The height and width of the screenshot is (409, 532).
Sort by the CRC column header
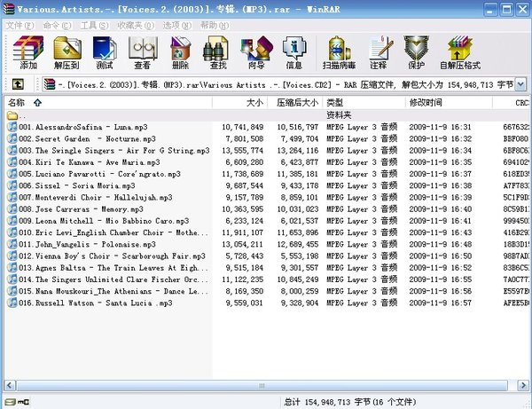coord(512,103)
